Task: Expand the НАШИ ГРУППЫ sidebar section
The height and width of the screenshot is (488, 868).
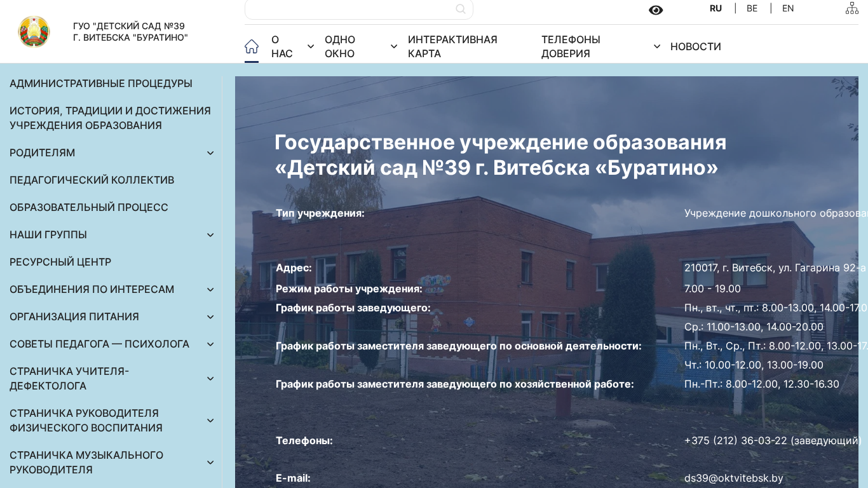Action: point(210,235)
